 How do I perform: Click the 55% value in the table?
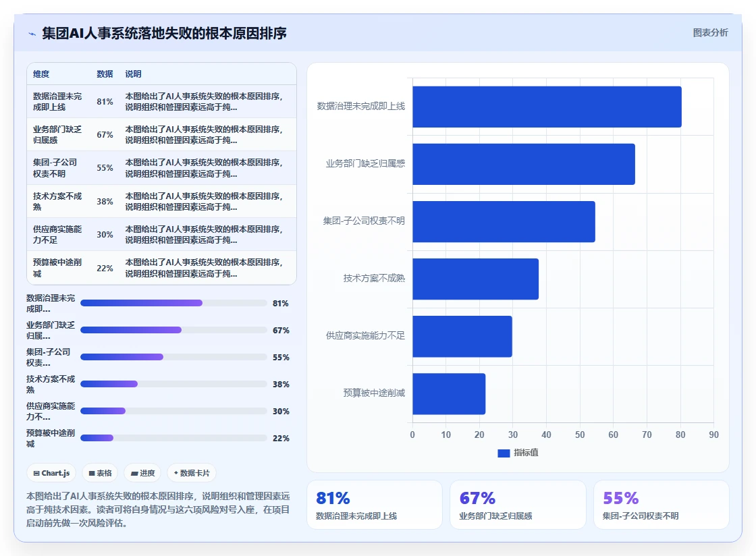click(105, 168)
